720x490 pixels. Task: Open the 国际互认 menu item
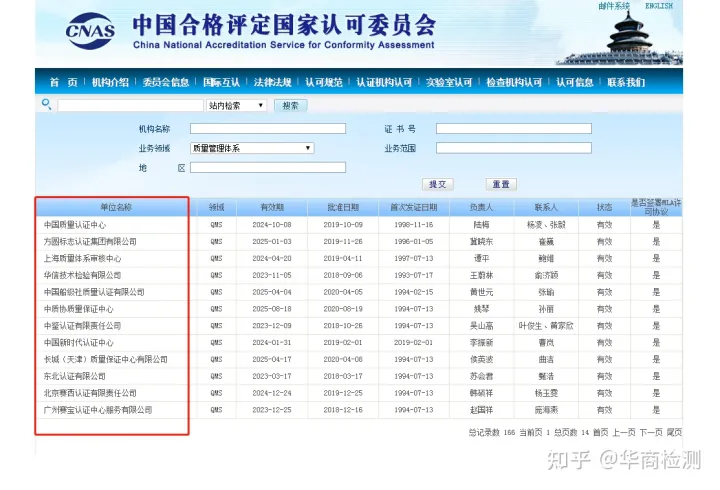coord(221,82)
